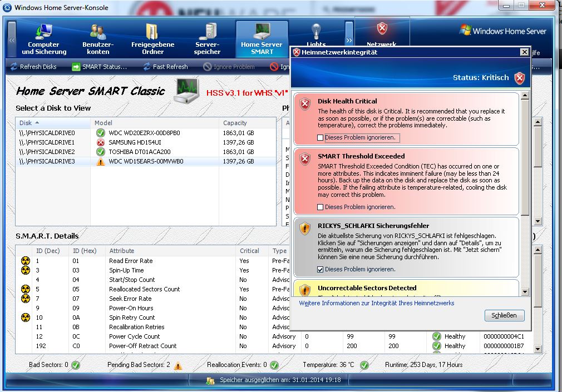The width and height of the screenshot is (562, 392).
Task: Select the Recalibration Retries attribute row
Action: [152, 327]
